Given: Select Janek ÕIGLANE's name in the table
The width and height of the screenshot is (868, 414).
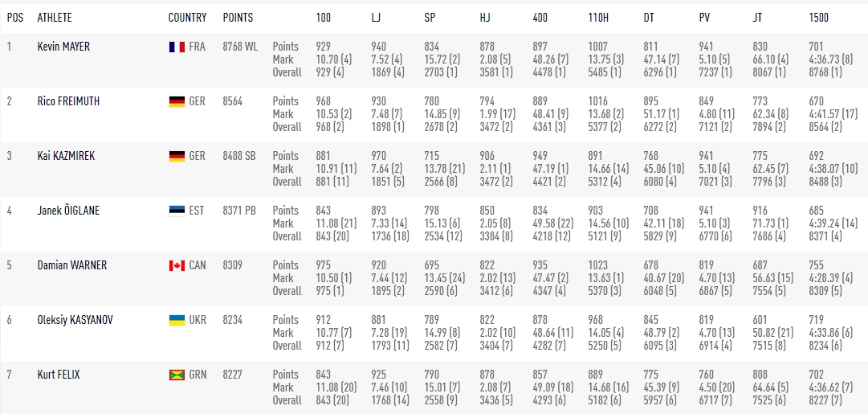Looking at the screenshot, I should (68, 211).
